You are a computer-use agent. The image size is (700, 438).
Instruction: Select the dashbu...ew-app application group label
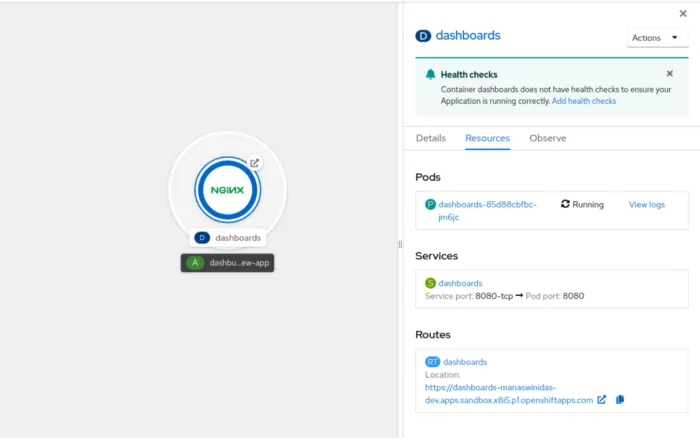(227, 263)
